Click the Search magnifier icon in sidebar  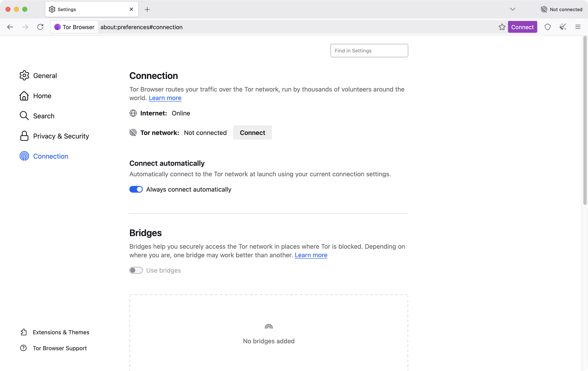click(24, 116)
